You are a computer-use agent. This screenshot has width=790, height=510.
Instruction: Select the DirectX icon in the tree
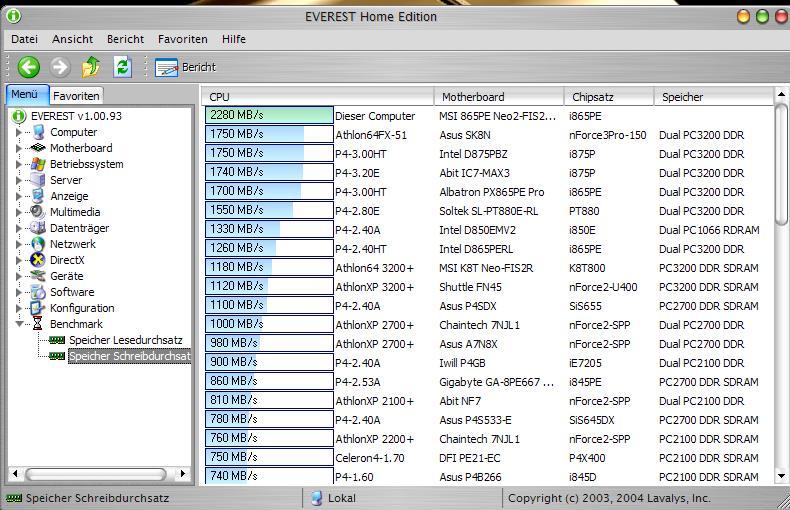[38, 260]
